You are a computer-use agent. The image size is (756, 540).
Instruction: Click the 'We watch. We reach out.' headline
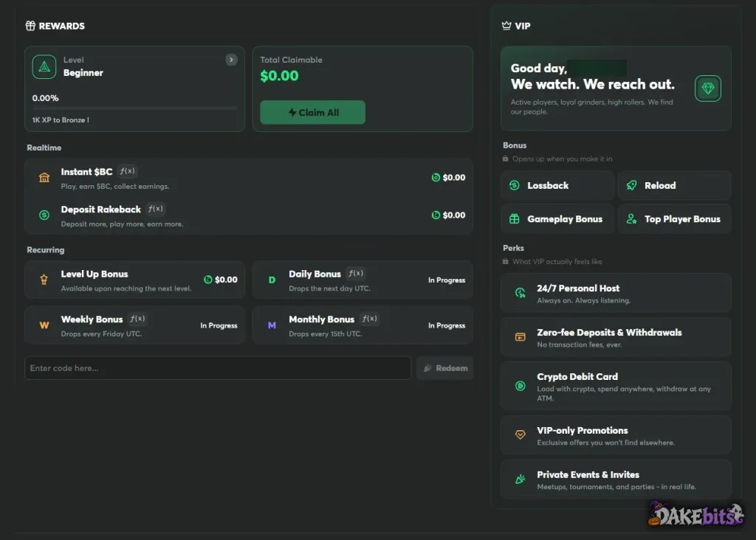[593, 84]
